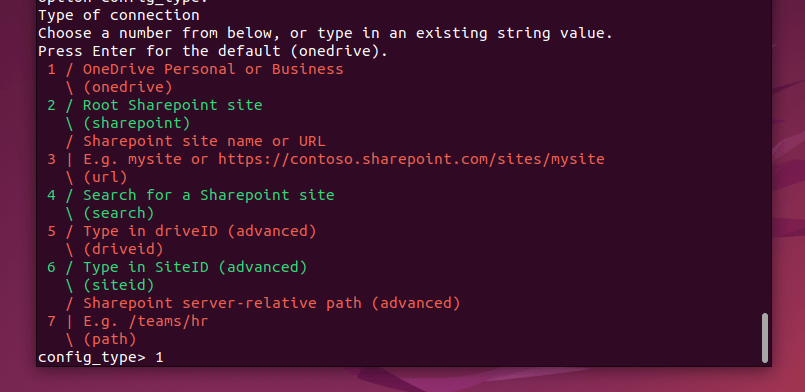Click the '(sharepoint)' value text

[x=137, y=123]
